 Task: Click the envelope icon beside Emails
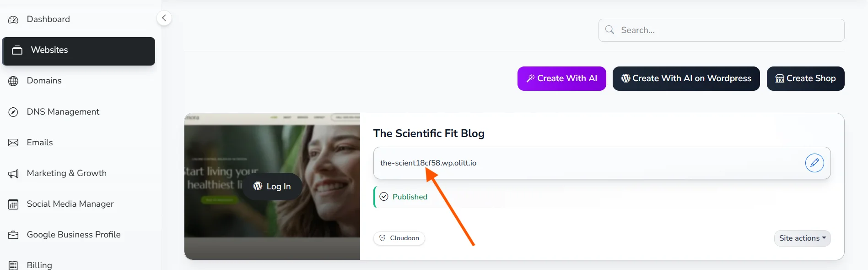click(x=13, y=143)
